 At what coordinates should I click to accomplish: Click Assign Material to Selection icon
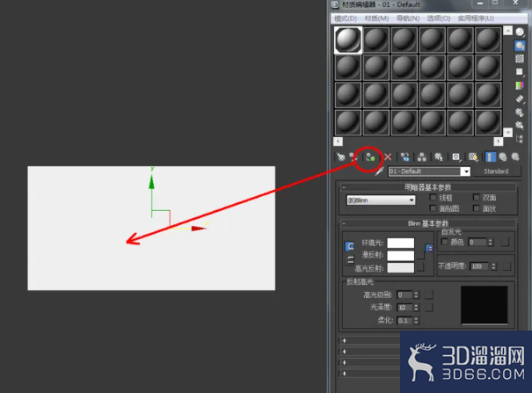(370, 157)
